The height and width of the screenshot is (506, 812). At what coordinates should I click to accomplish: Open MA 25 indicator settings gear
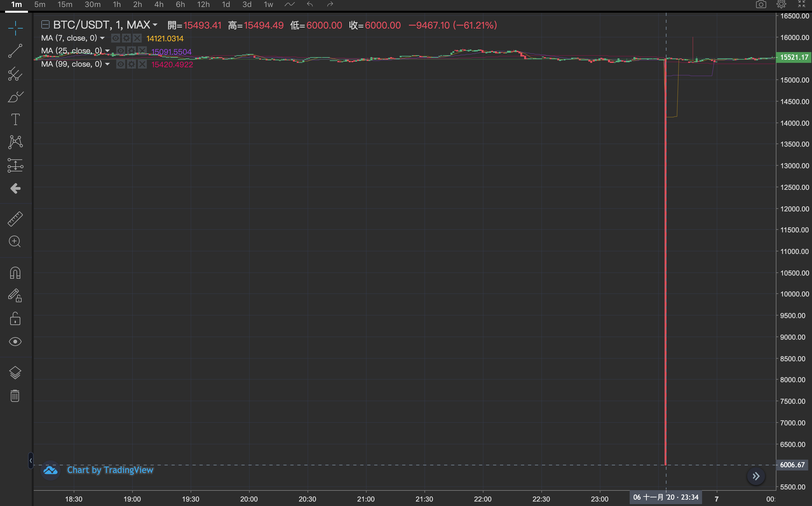click(132, 51)
